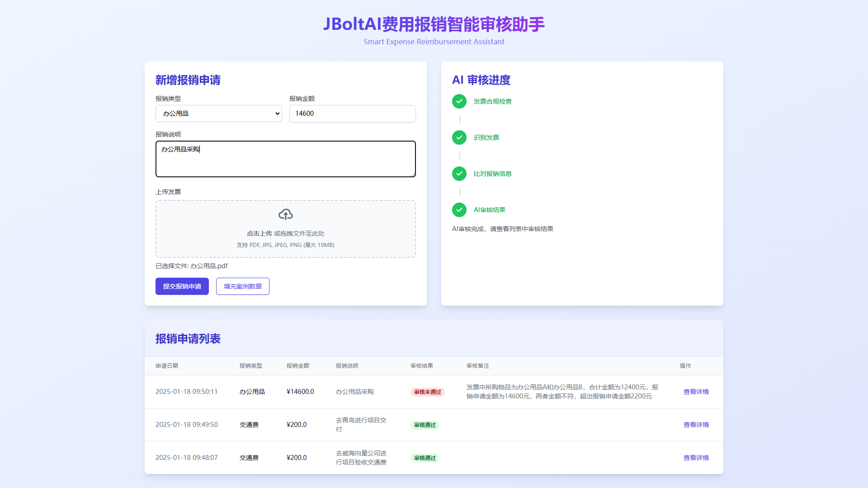Click the 支持 PDF, JPG, JPEG, PNG hint
The height and width of the screenshot is (488, 868).
(x=286, y=245)
